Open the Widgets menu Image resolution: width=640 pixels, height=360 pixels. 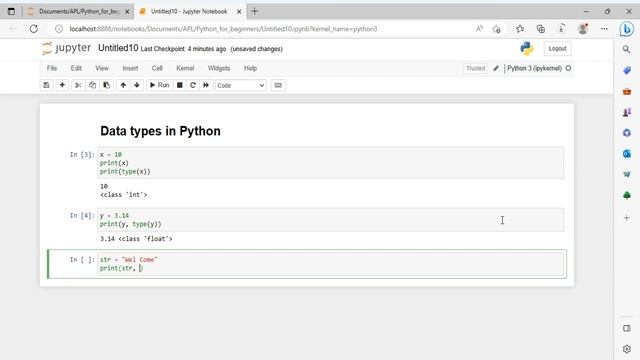click(219, 68)
